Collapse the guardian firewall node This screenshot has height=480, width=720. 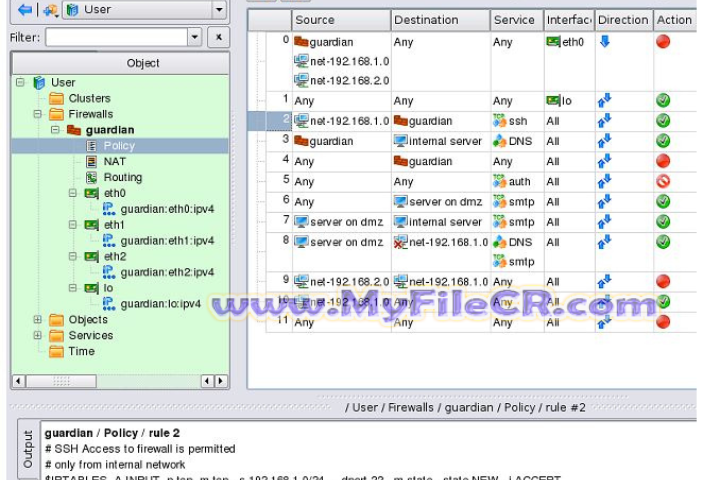click(55, 130)
